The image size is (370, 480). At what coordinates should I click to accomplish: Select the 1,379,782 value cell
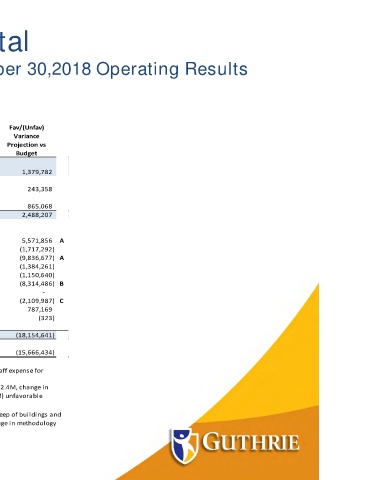pyautogui.click(x=37, y=172)
